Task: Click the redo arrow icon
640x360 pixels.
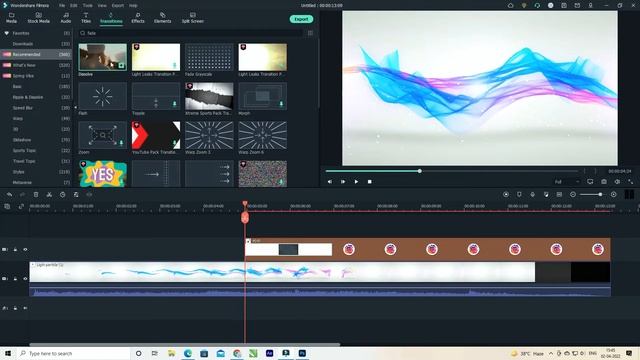Action: [22, 195]
